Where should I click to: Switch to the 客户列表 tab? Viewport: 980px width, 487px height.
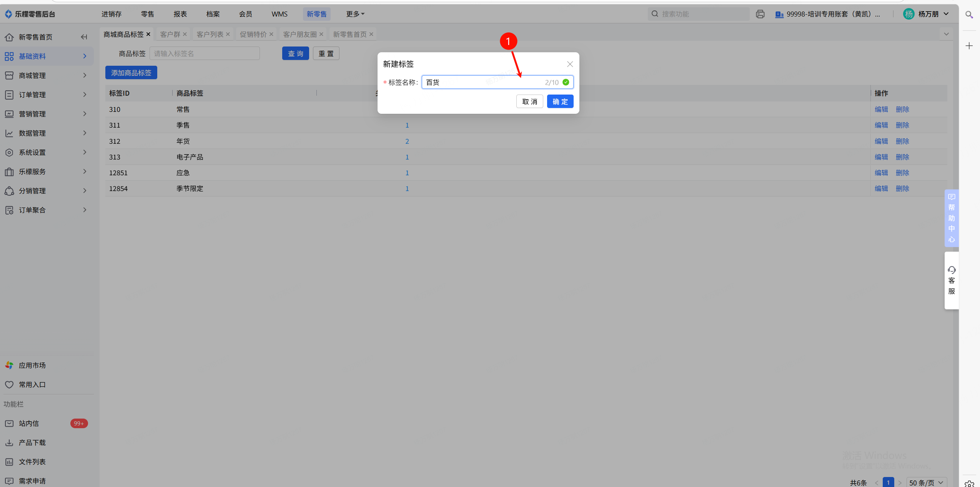click(x=210, y=34)
